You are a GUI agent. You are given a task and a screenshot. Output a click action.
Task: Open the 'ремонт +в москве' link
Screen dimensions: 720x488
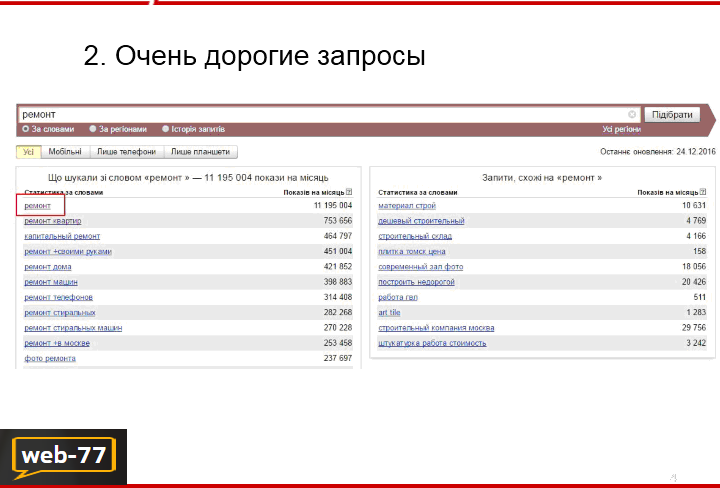57,343
